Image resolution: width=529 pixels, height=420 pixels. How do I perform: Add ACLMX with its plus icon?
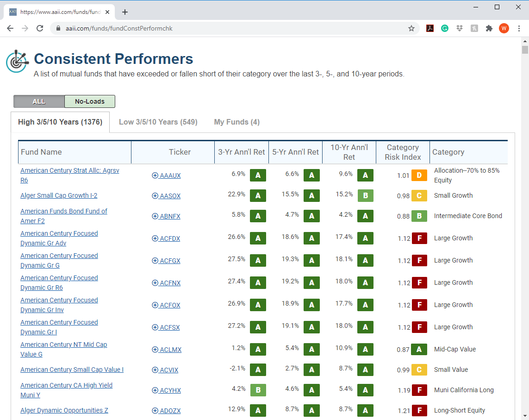click(x=155, y=350)
